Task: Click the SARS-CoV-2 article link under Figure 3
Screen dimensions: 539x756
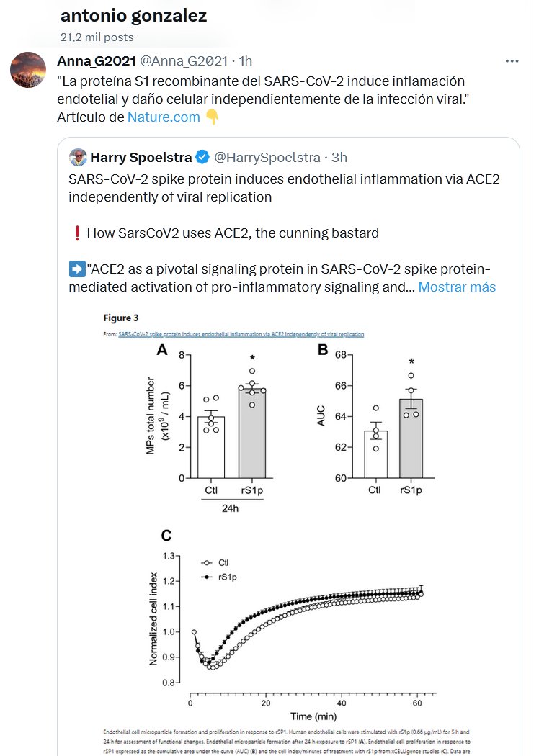Action: [241, 334]
